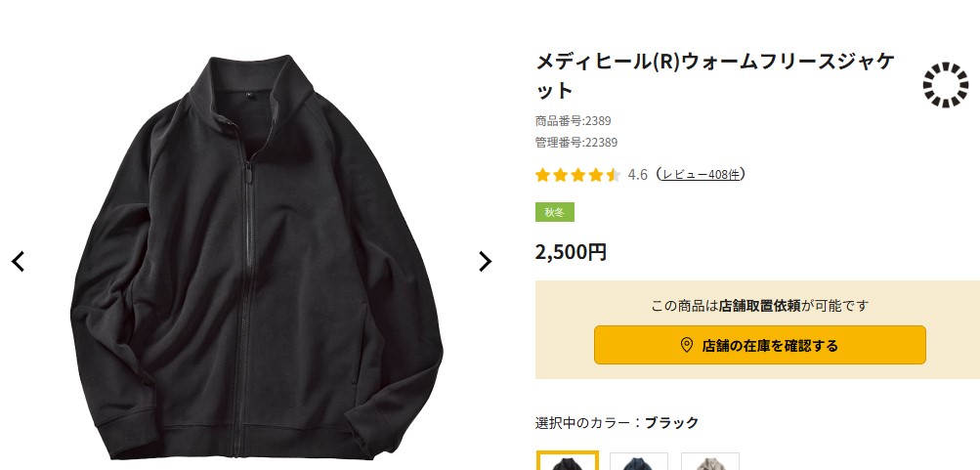980x470 pixels.
Task: Click the 2,500円 price
Action: [x=571, y=252]
